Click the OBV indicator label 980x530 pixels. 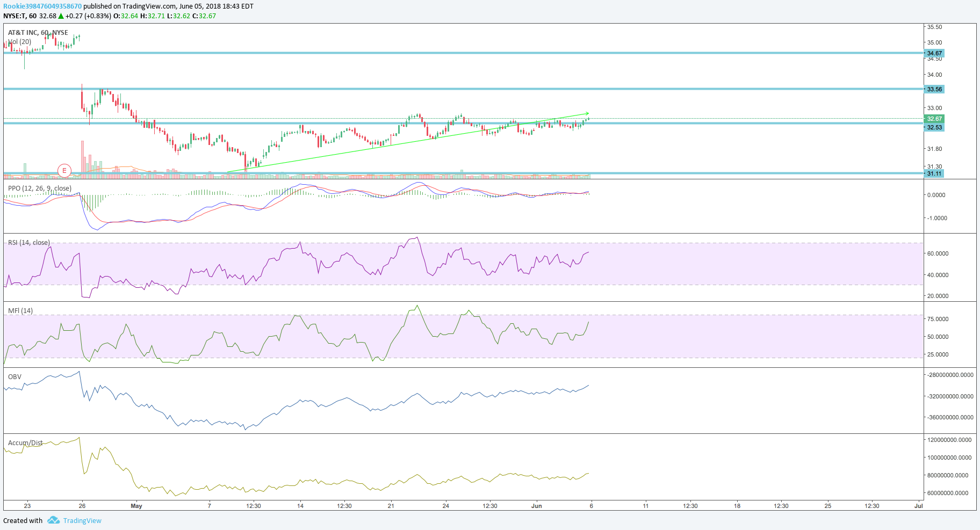pos(15,376)
